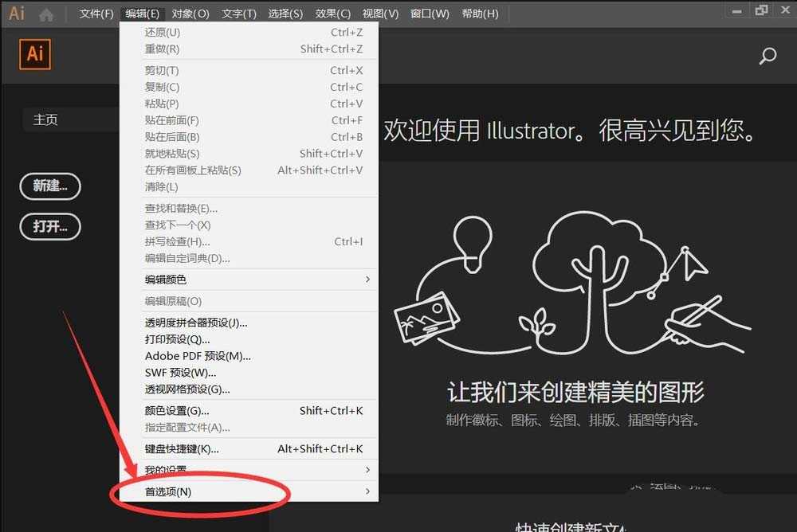This screenshot has width=797, height=532.
Task: Click the 新建 button
Action: [x=49, y=186]
